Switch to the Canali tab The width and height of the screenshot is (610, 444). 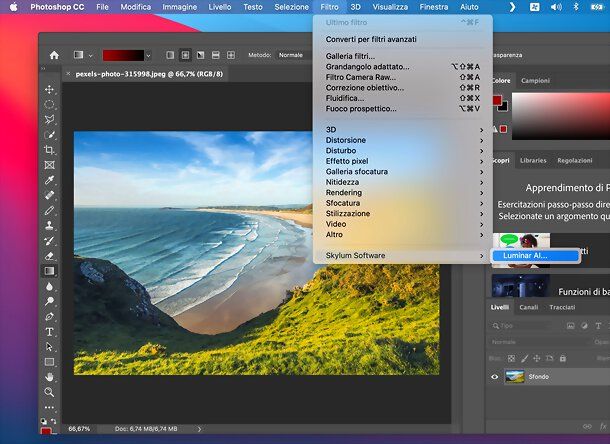(528, 307)
